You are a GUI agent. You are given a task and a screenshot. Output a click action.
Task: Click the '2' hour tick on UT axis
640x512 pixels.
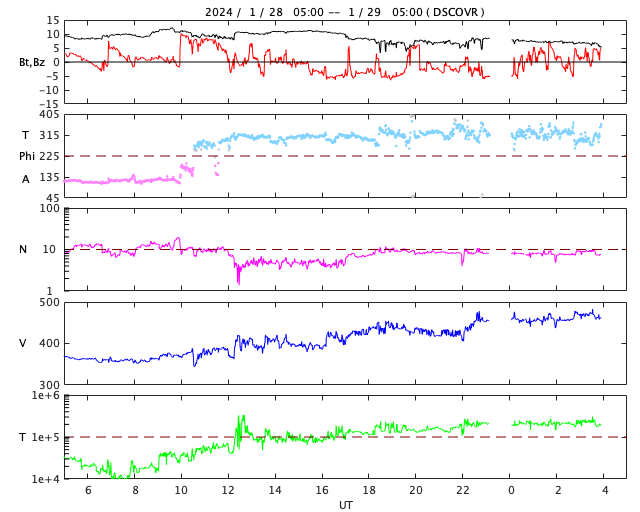pos(558,490)
